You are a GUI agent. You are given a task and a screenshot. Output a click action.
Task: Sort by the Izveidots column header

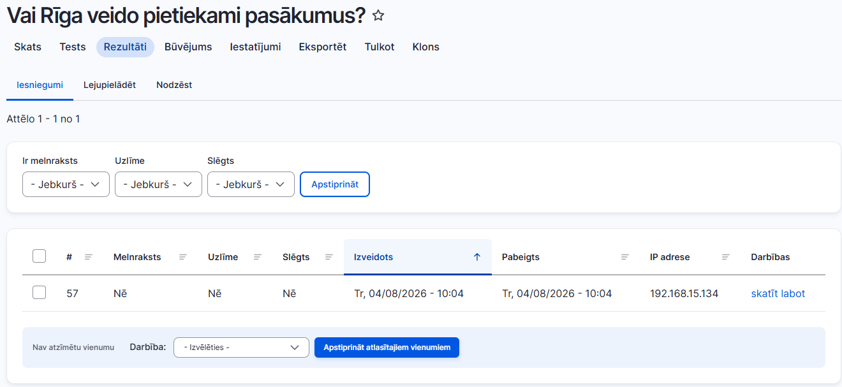(373, 257)
